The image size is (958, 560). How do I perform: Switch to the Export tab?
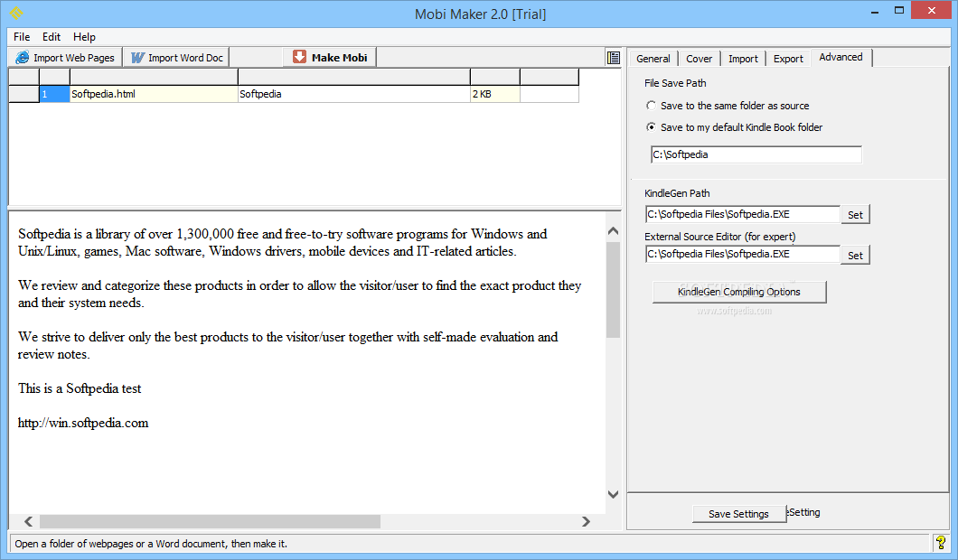(788, 59)
